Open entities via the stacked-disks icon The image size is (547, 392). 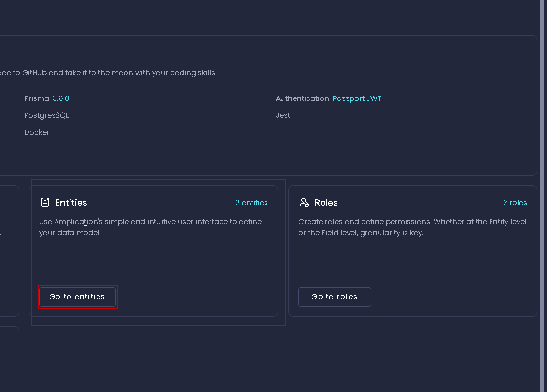[x=44, y=202]
